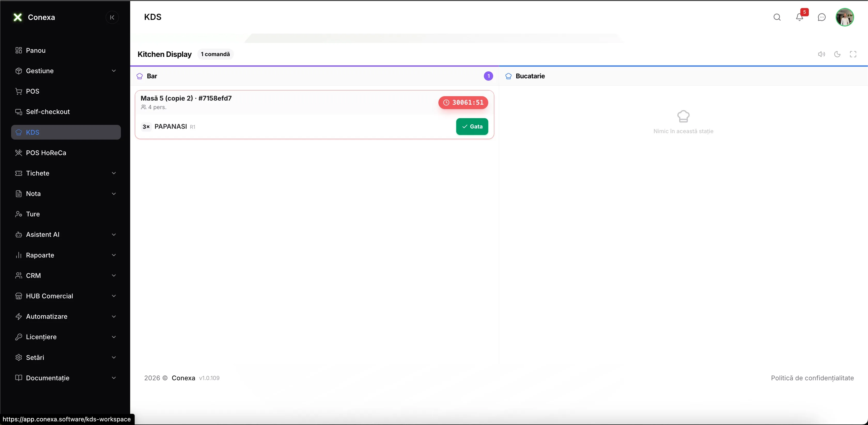Click the Conexa logo icon
Viewport: 868px width, 425px height.
(18, 17)
